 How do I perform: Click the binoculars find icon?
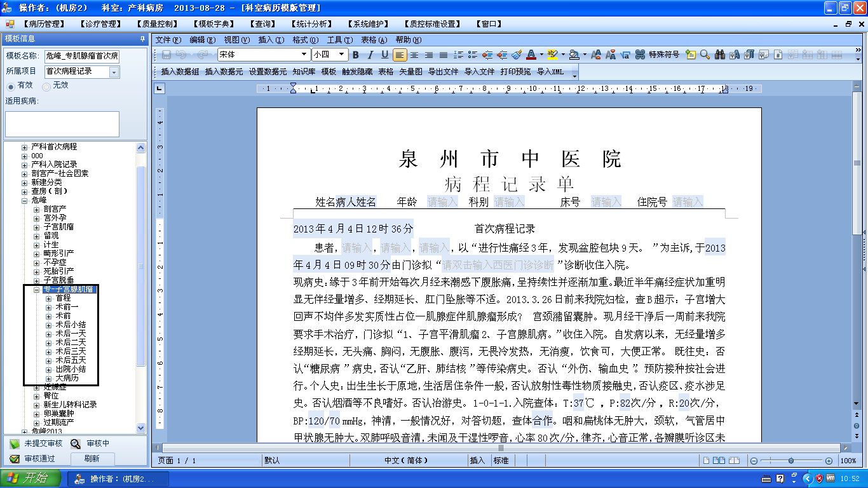pyautogui.click(x=720, y=55)
